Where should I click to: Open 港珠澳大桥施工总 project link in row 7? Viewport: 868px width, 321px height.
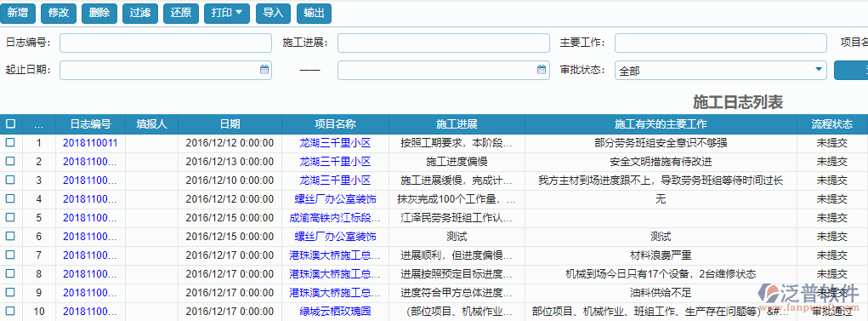pyautogui.click(x=335, y=255)
